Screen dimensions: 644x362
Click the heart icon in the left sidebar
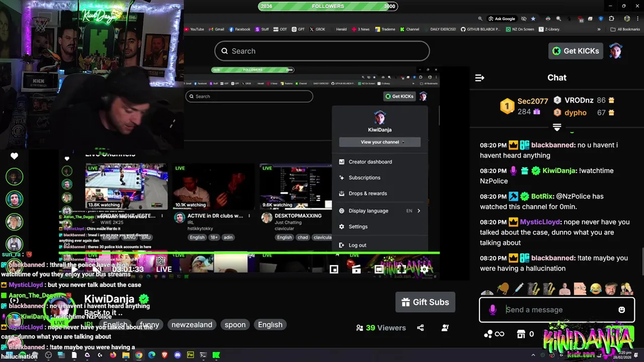[14, 156]
